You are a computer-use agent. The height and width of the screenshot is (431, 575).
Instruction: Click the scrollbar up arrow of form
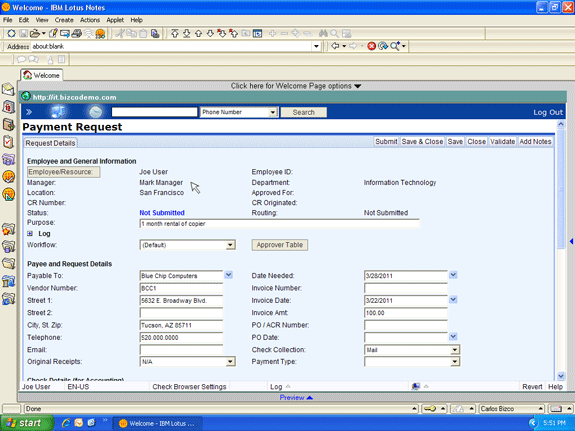(x=561, y=124)
